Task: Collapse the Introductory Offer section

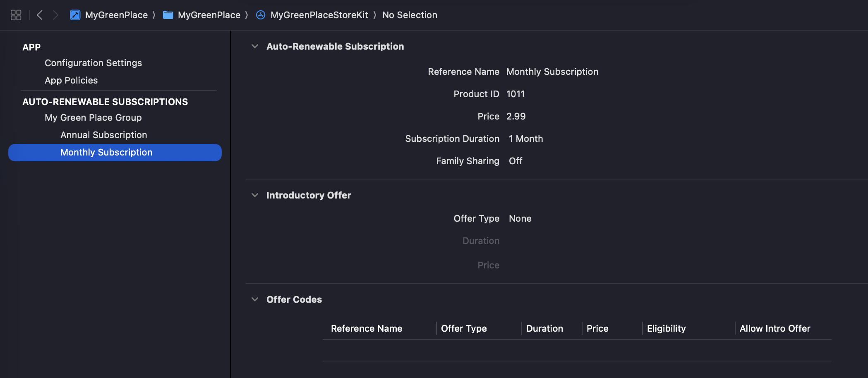Action: (254, 195)
